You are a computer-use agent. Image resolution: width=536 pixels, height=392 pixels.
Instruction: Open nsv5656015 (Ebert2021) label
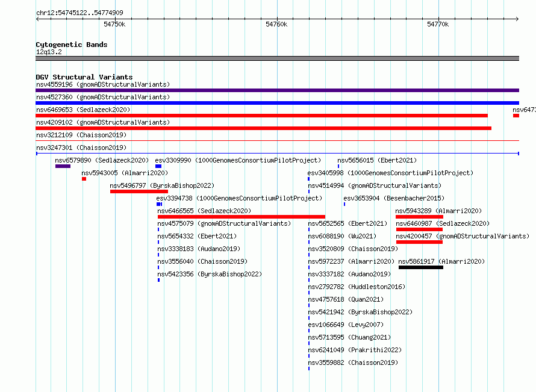point(377,160)
